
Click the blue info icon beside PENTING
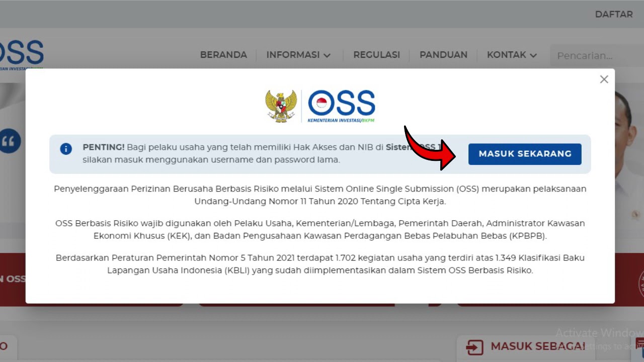(x=66, y=149)
